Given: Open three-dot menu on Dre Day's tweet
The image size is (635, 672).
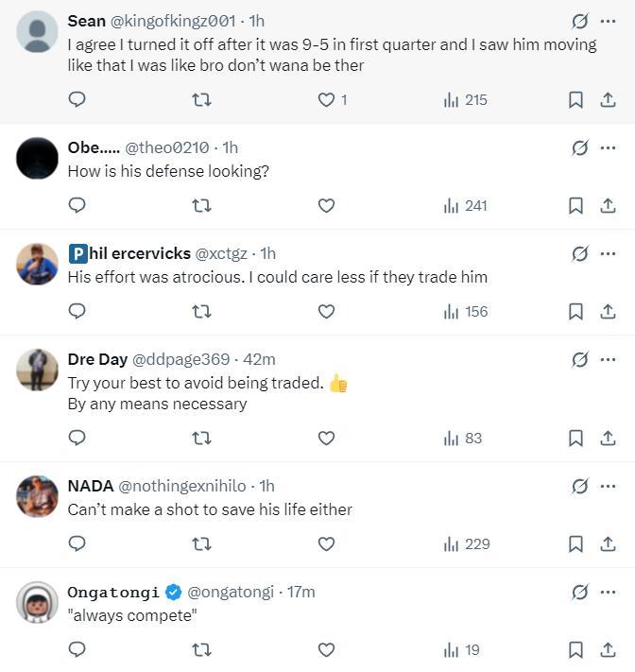Looking at the screenshot, I should (608, 359).
